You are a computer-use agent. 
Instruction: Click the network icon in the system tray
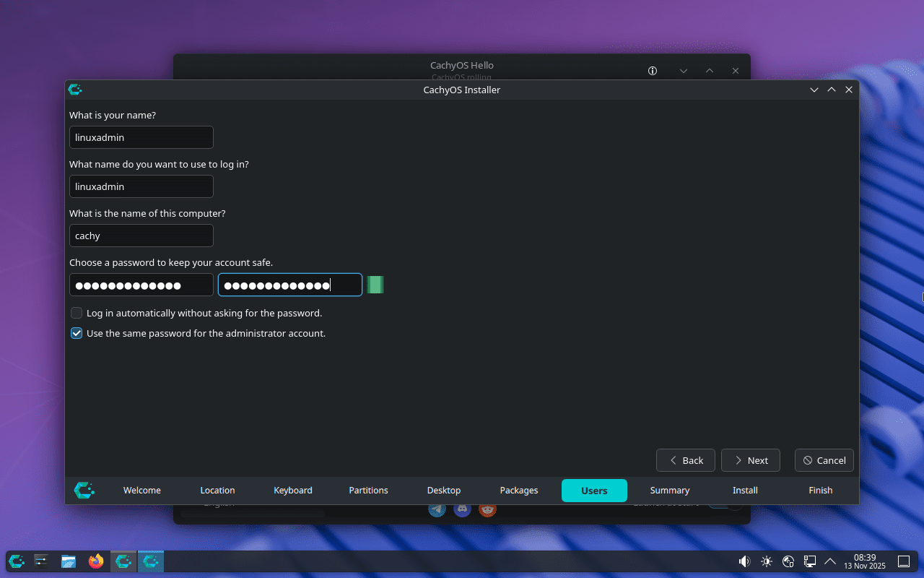click(x=788, y=561)
